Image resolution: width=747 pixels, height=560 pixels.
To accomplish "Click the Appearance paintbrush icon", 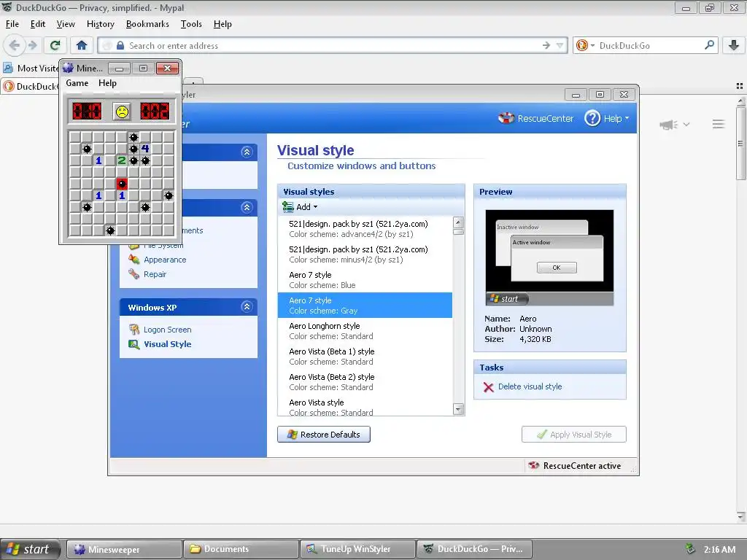I will pyautogui.click(x=134, y=260).
